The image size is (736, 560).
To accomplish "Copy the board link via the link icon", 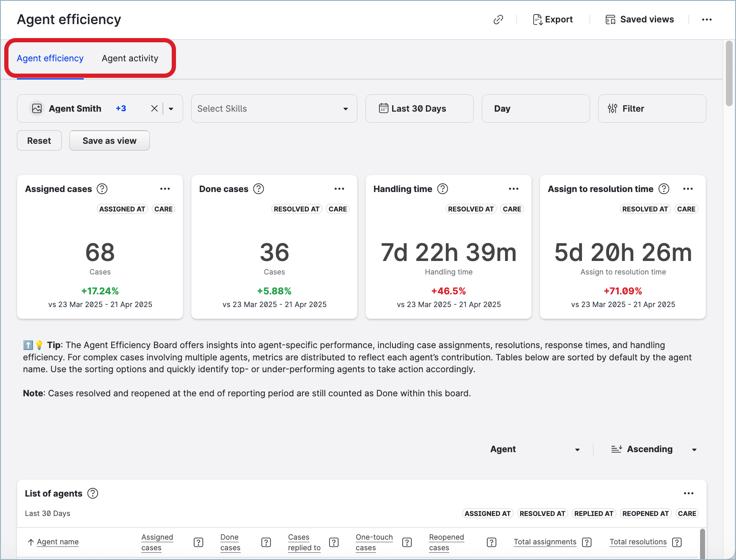I will click(498, 19).
